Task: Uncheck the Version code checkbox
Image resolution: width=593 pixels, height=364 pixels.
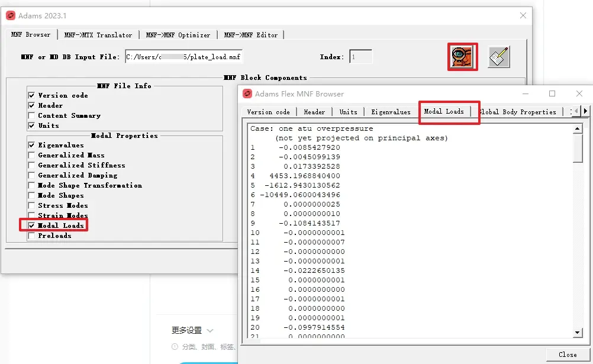Action: (32, 95)
